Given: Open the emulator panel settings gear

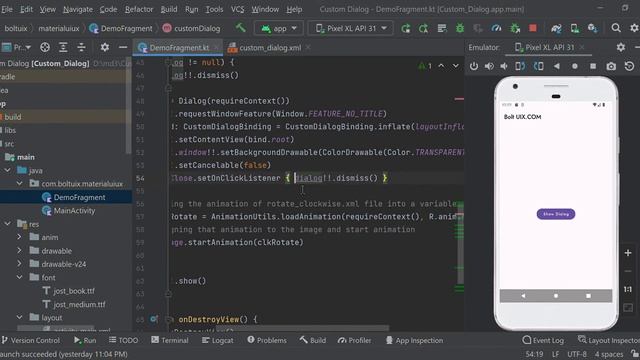Looking at the screenshot, I should coord(621,47).
